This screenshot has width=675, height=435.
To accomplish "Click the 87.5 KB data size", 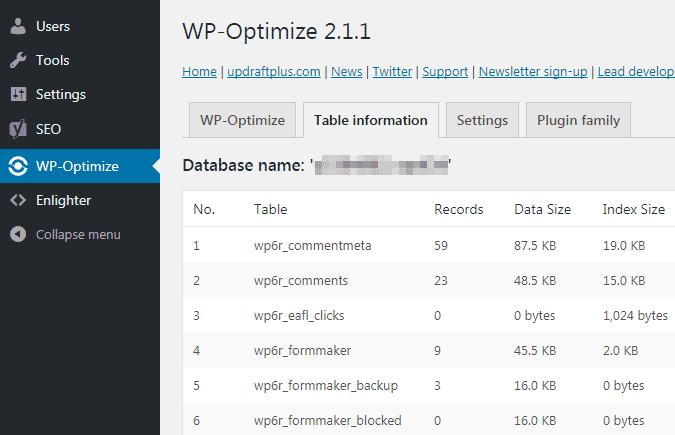I will pos(535,245).
